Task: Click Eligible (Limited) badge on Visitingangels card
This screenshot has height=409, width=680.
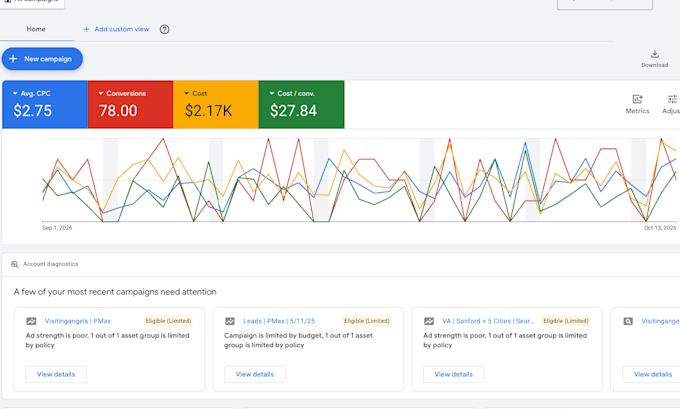Action: [x=168, y=321]
